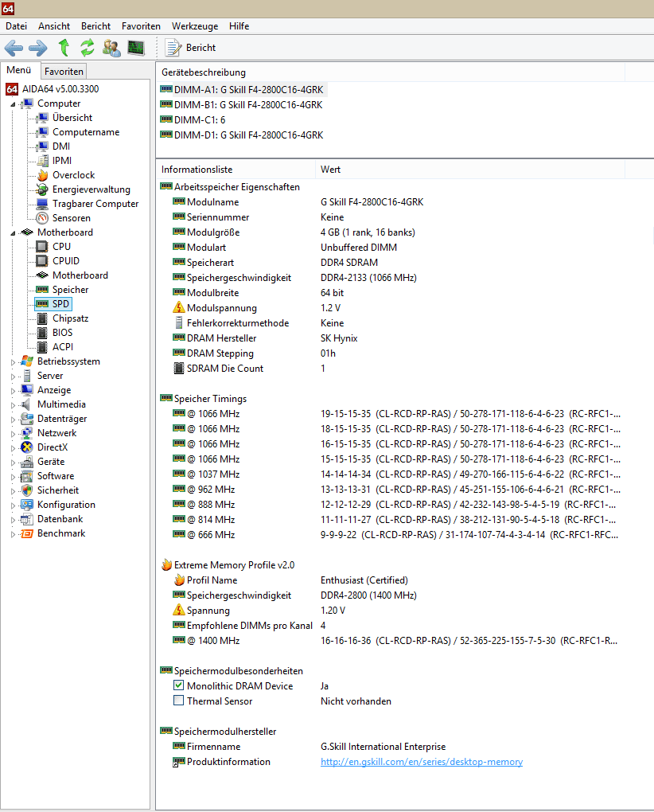Open the Datei menu
Image resolution: width=654 pixels, height=812 pixels.
(16, 26)
